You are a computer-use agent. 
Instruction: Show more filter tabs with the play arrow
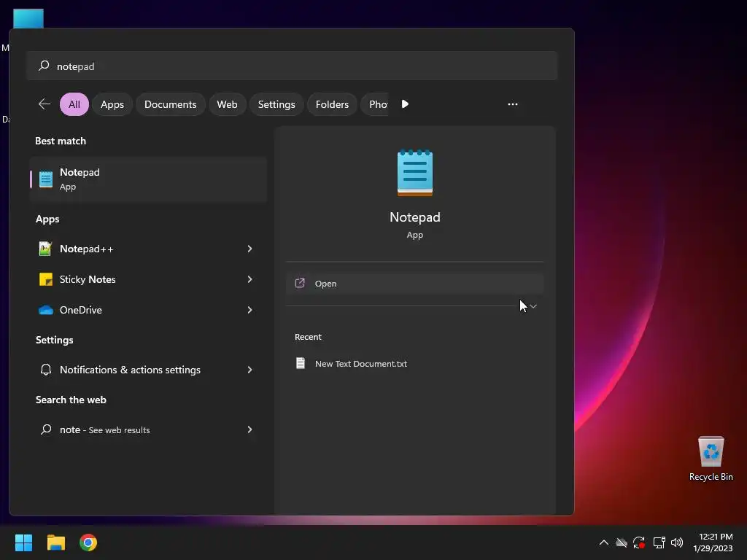pyautogui.click(x=405, y=104)
